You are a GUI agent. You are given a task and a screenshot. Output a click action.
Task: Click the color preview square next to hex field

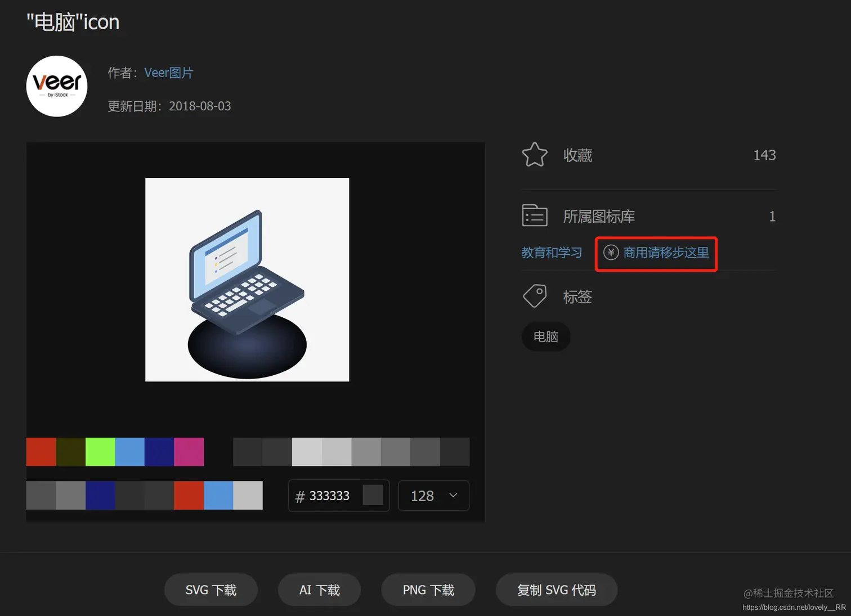pos(373,495)
